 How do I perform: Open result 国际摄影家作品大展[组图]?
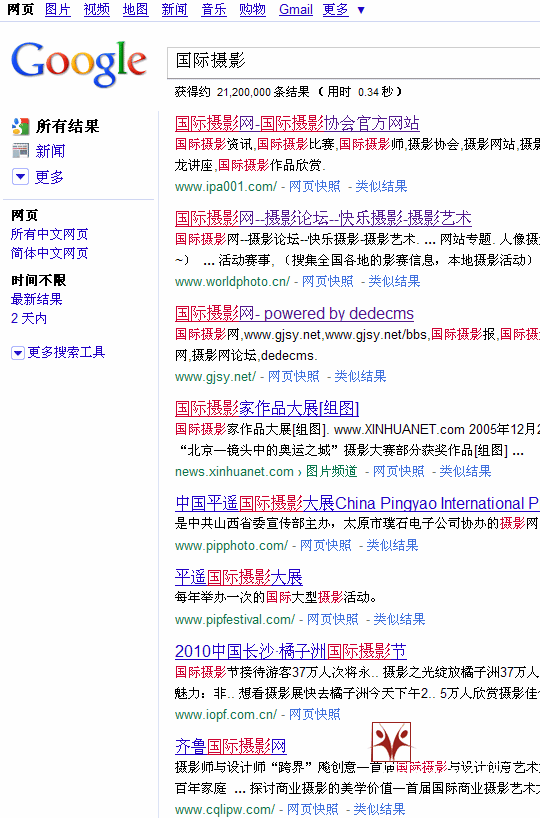click(267, 408)
